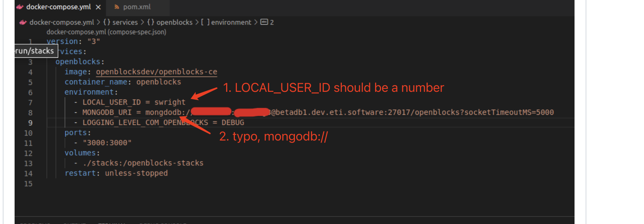The height and width of the screenshot is (224, 644).
Task: Select the object icon before openblocks breadcrumb
Action: tap(150, 22)
